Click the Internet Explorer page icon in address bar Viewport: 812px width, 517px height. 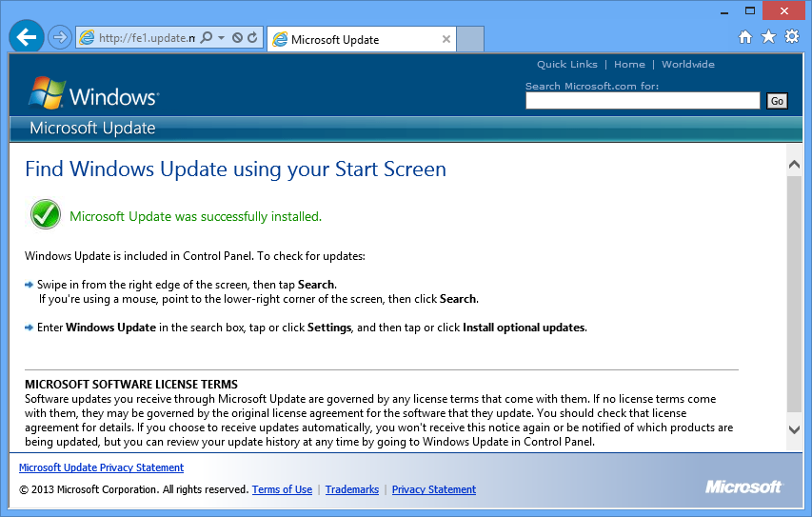pyautogui.click(x=87, y=37)
